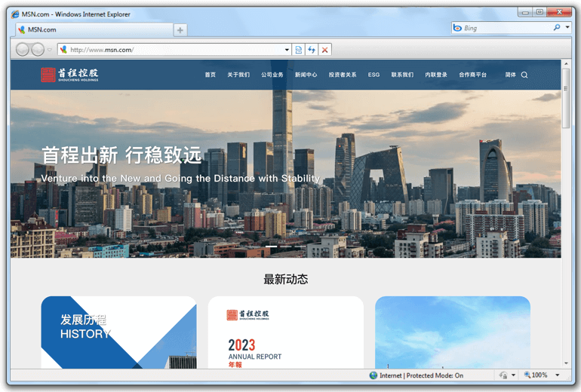Click the 联系我们 navigation link

click(x=402, y=75)
